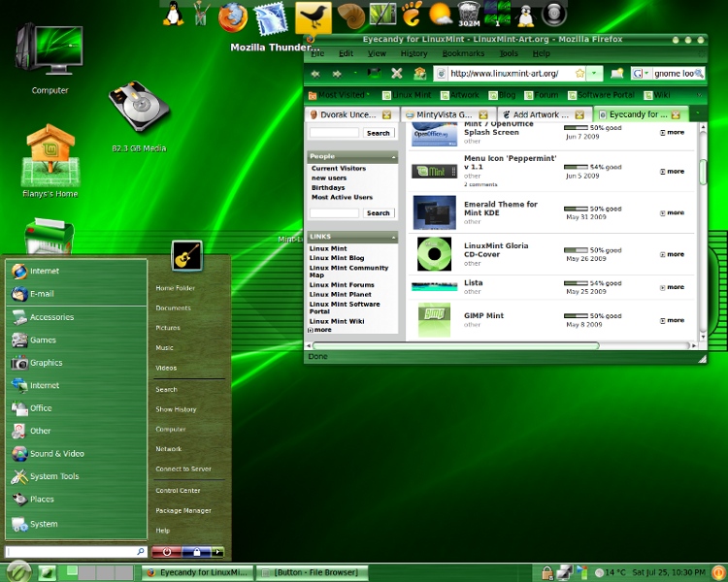Click date and time clock in panel
The image size is (728, 582).
tap(669, 572)
